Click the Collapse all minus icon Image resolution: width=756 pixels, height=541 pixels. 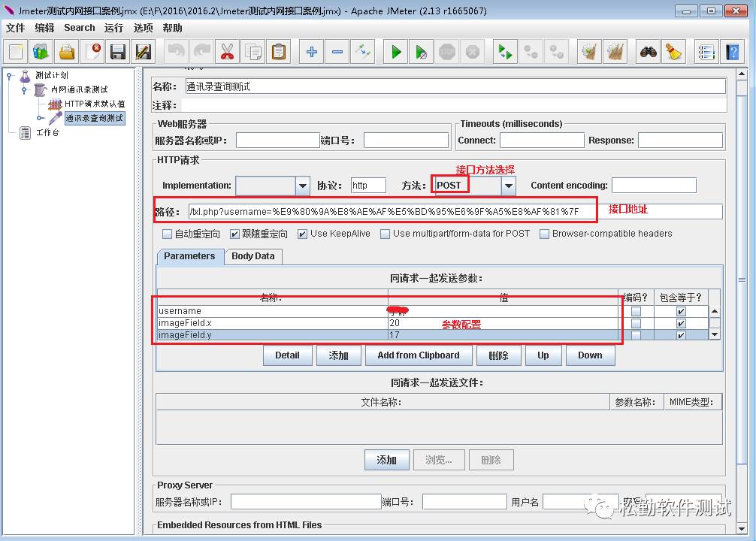pos(337,52)
